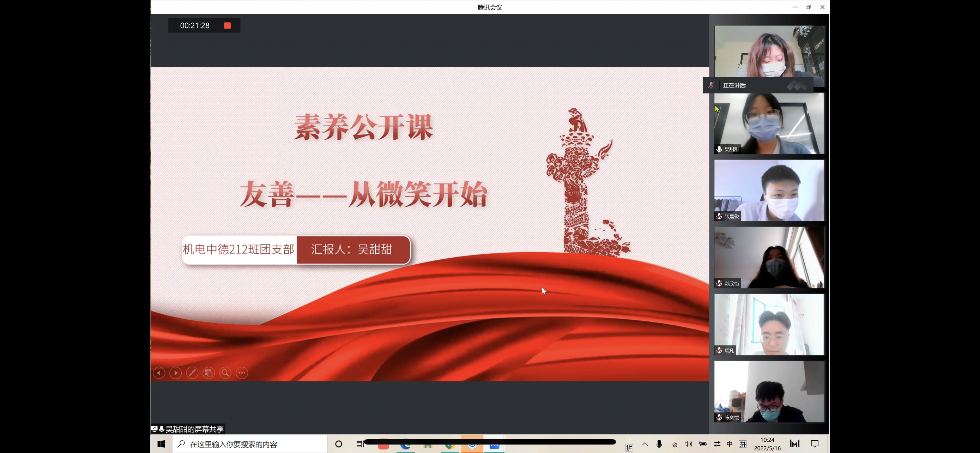Click the 腾讯会议 window title
Screen dimensions: 980x453
click(x=490, y=7)
